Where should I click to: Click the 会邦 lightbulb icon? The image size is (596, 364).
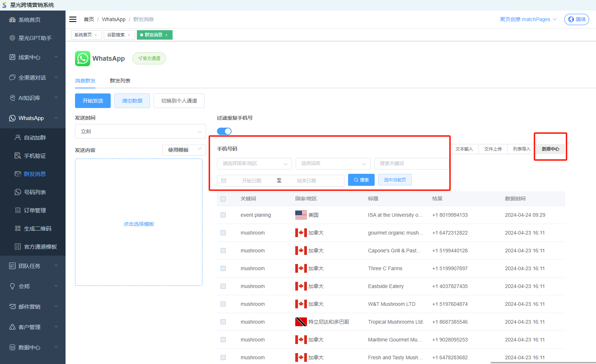click(12, 286)
